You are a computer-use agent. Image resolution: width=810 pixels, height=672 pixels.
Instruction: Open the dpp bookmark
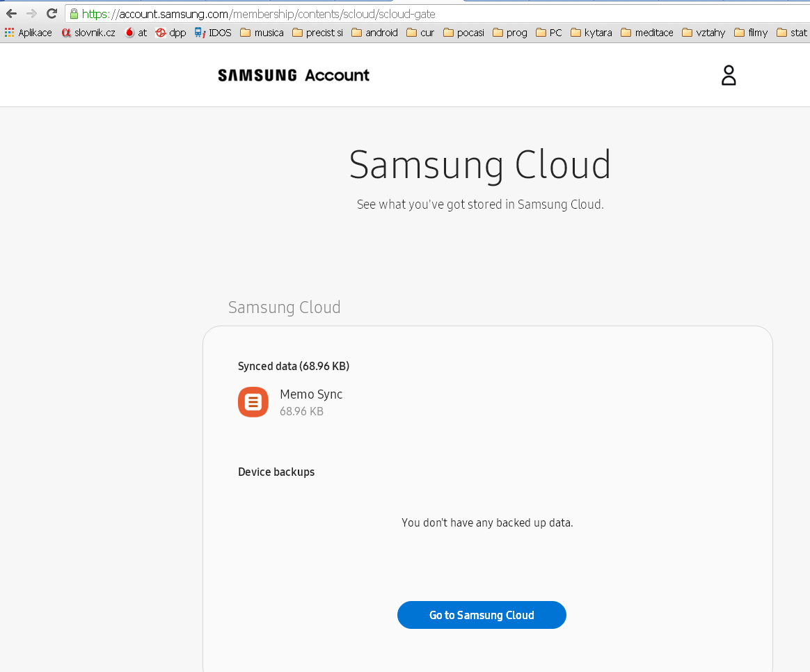tap(170, 33)
